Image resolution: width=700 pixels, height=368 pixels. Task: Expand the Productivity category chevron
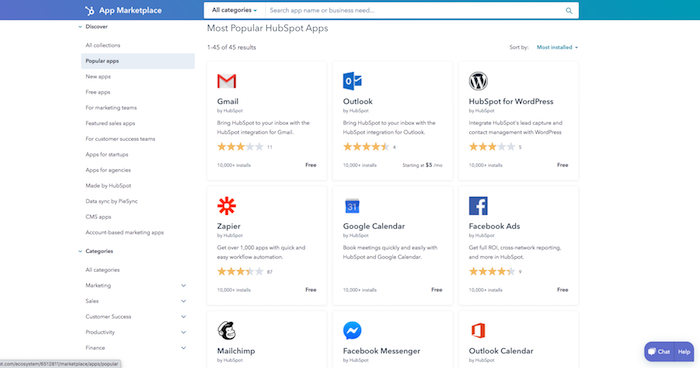point(183,332)
